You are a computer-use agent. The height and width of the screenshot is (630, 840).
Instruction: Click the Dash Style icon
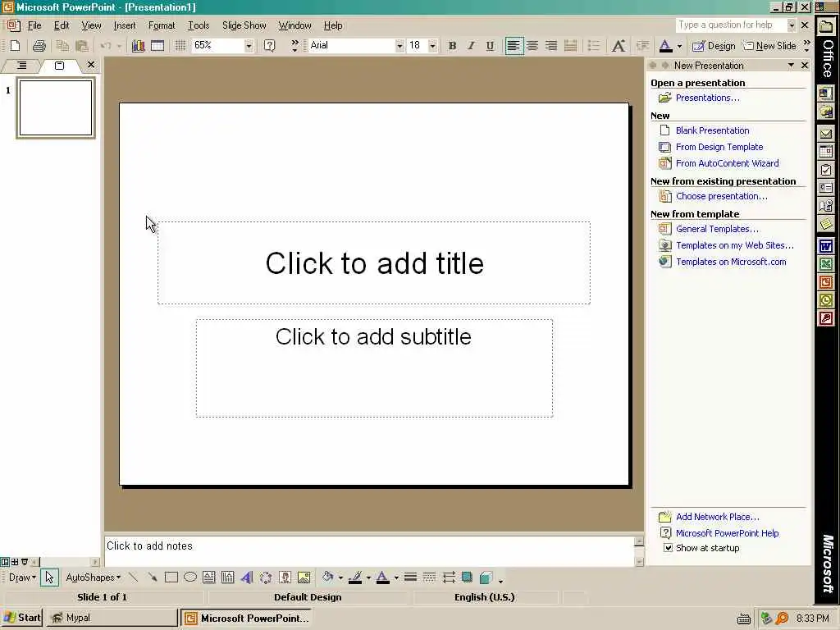point(430,577)
